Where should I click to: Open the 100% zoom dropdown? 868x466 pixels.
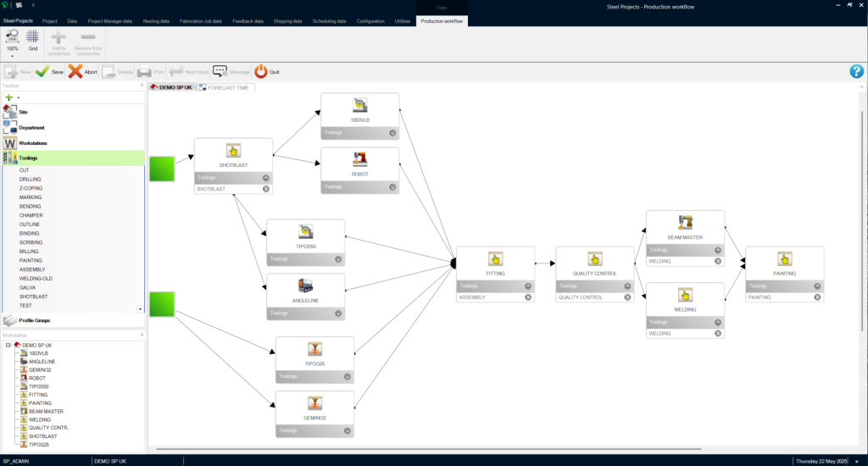(13, 57)
